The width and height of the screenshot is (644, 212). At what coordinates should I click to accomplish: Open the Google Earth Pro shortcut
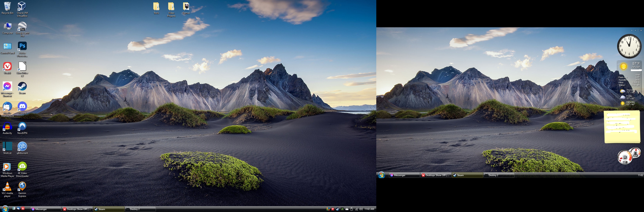point(22,26)
